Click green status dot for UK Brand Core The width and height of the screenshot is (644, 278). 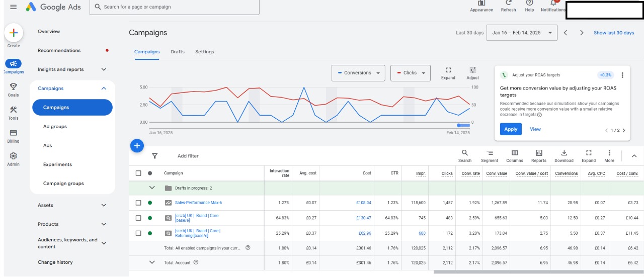tap(149, 218)
